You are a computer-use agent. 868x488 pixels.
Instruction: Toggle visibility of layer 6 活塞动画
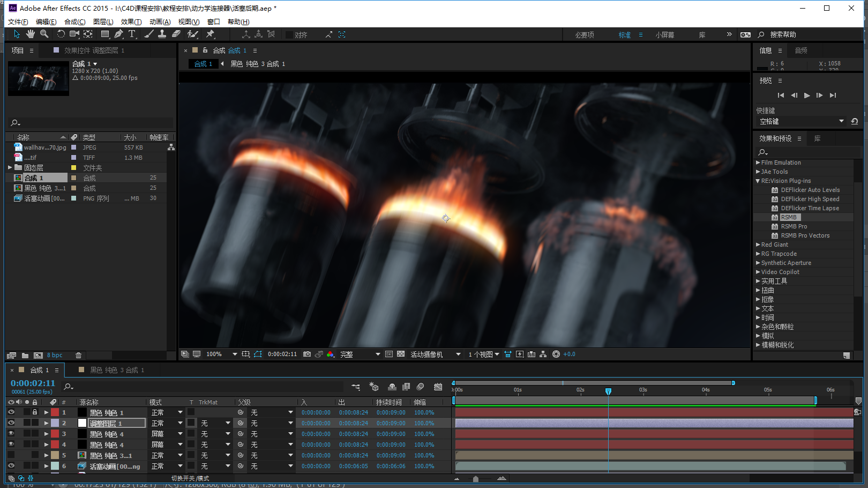tap(11, 466)
